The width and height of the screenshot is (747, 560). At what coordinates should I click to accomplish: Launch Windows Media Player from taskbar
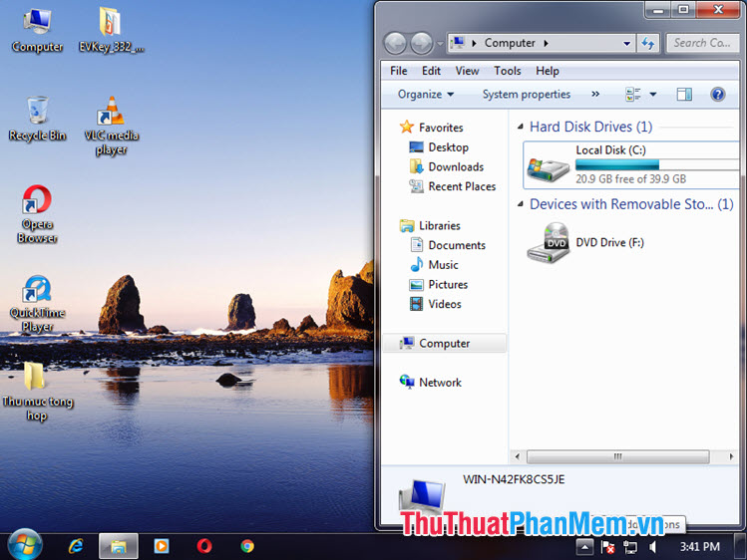[161, 546]
